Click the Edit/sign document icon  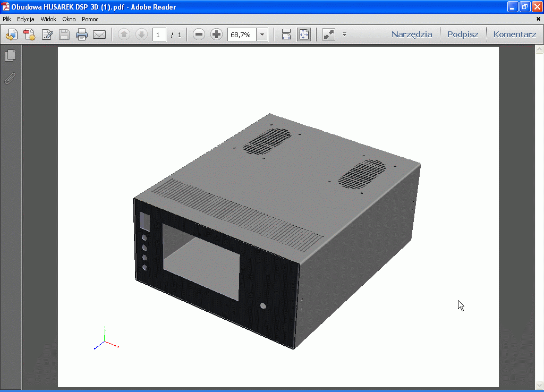point(47,35)
